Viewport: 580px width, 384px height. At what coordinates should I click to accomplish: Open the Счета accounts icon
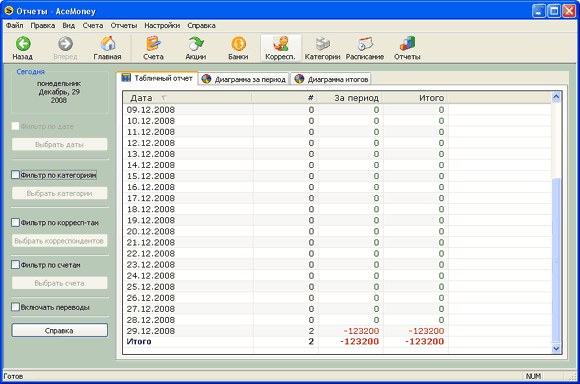(x=153, y=44)
